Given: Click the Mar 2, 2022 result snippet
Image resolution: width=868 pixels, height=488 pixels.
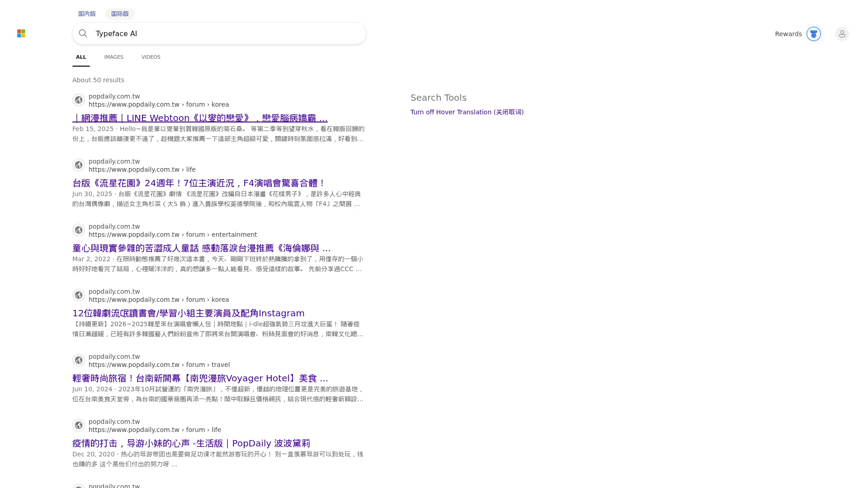Looking at the screenshot, I should point(217,264).
